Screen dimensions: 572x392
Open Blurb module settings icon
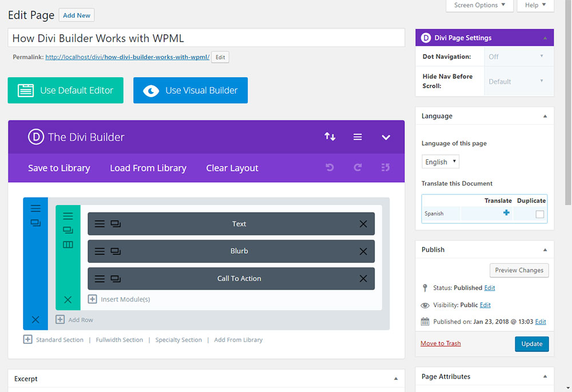tap(100, 251)
